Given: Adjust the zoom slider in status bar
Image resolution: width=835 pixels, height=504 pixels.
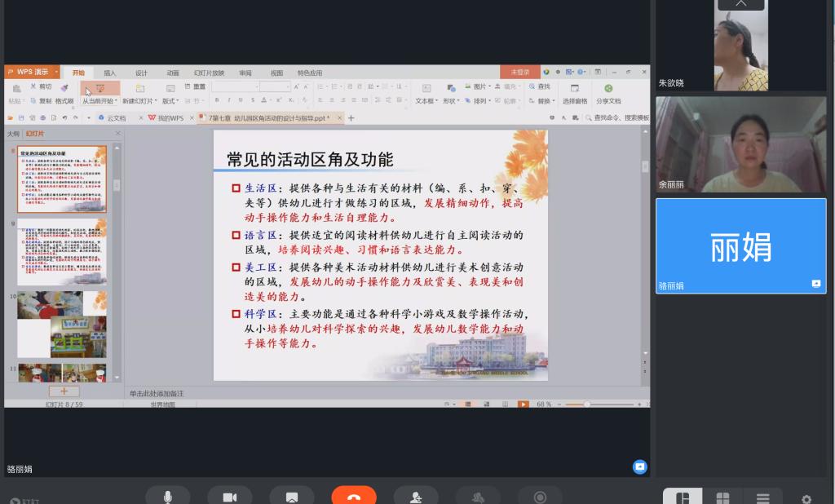Looking at the screenshot, I should click(x=585, y=404).
